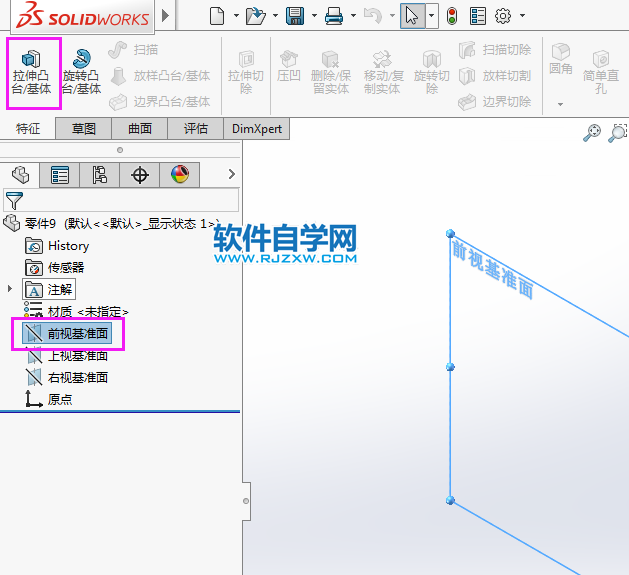This screenshot has height=575, width=629.
Task: Select 传感器 in feature tree
Action: [55, 268]
